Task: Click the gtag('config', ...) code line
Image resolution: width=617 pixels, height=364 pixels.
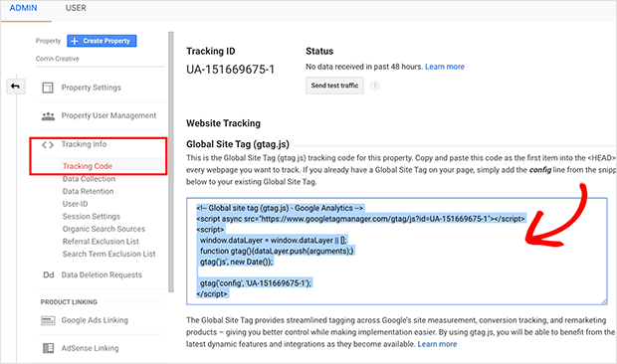Action: click(256, 283)
